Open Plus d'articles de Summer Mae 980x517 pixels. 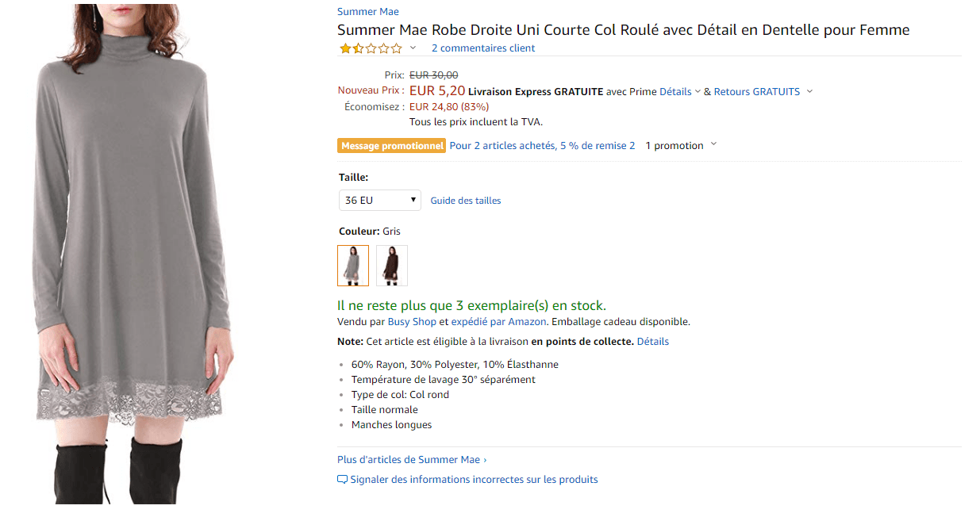412,460
